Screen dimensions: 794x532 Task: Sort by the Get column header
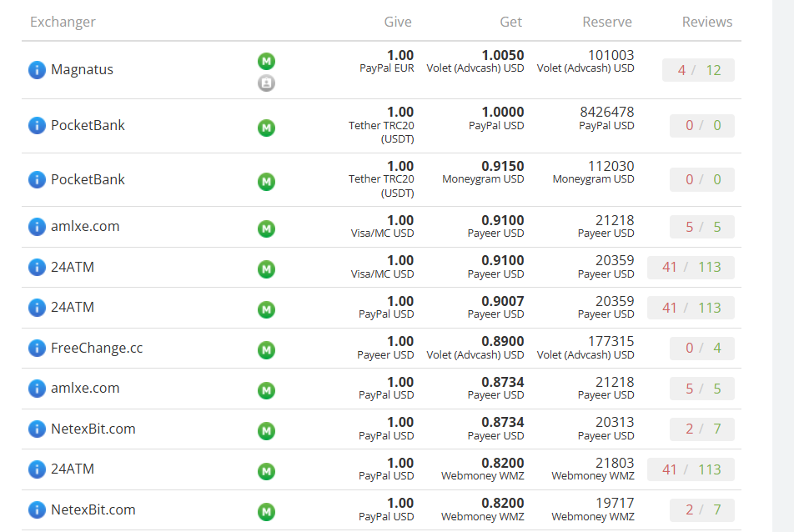(x=510, y=23)
